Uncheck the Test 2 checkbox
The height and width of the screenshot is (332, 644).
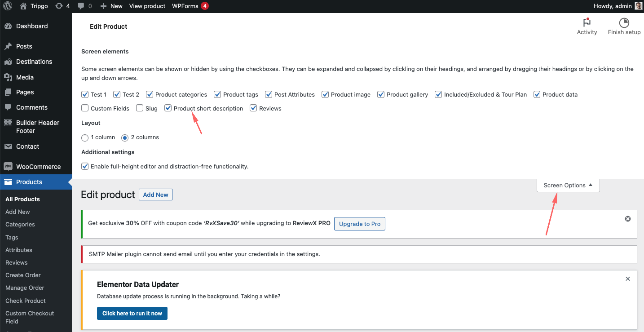(x=117, y=94)
